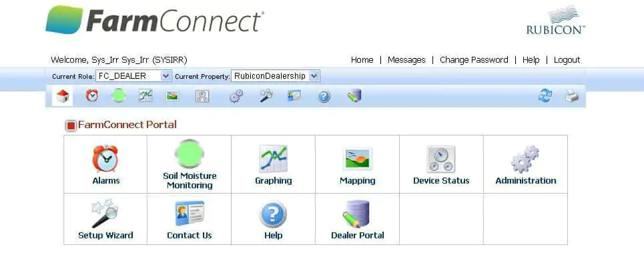Open Help in the top menu
Screen dimensions: 644x263
[531, 60]
